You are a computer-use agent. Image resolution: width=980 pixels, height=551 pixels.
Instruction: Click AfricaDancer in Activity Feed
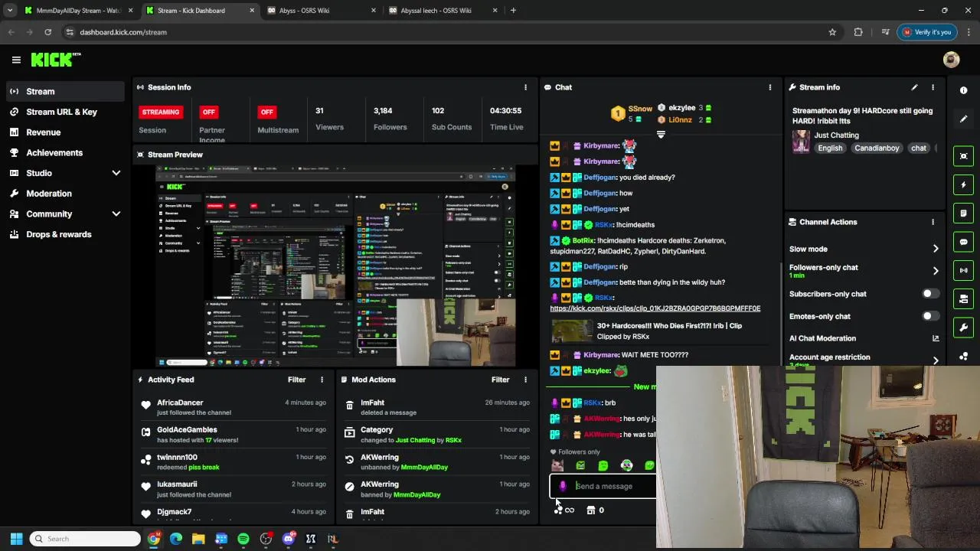[x=180, y=403]
